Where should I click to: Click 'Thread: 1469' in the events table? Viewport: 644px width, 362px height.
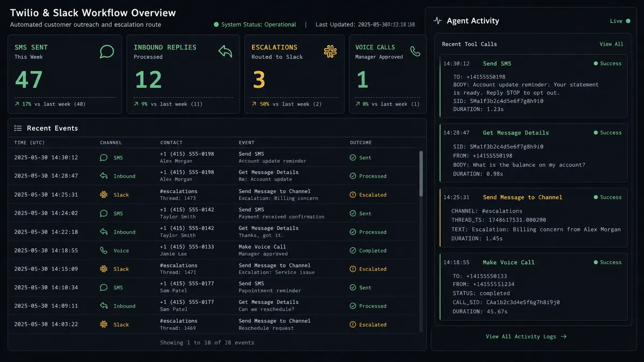178,328
